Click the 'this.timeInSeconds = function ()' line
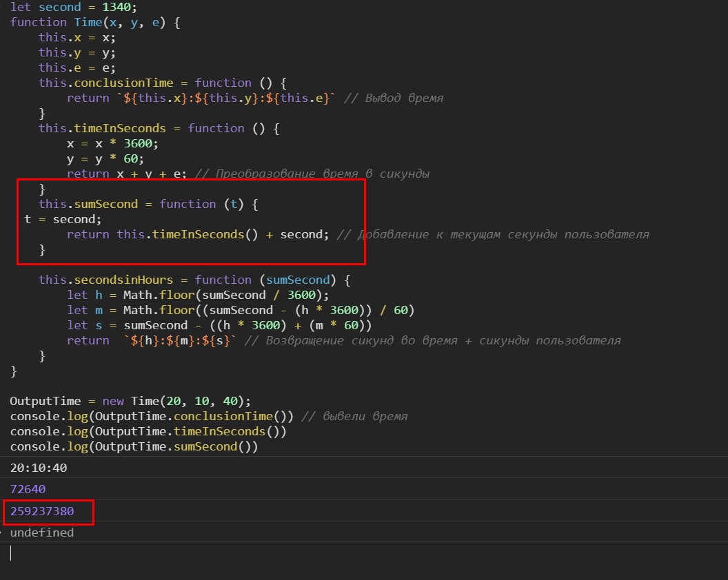Screen dimensions: 728x580 coord(159,129)
